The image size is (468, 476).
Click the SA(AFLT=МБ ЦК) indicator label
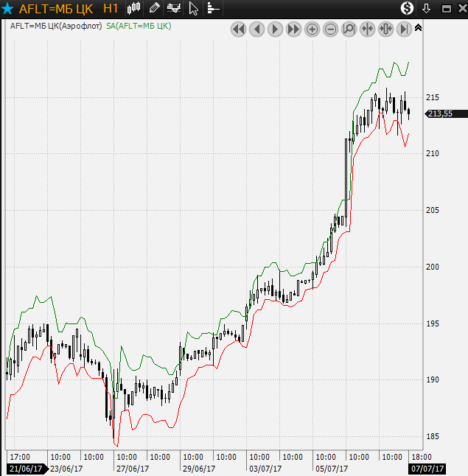pos(139,26)
